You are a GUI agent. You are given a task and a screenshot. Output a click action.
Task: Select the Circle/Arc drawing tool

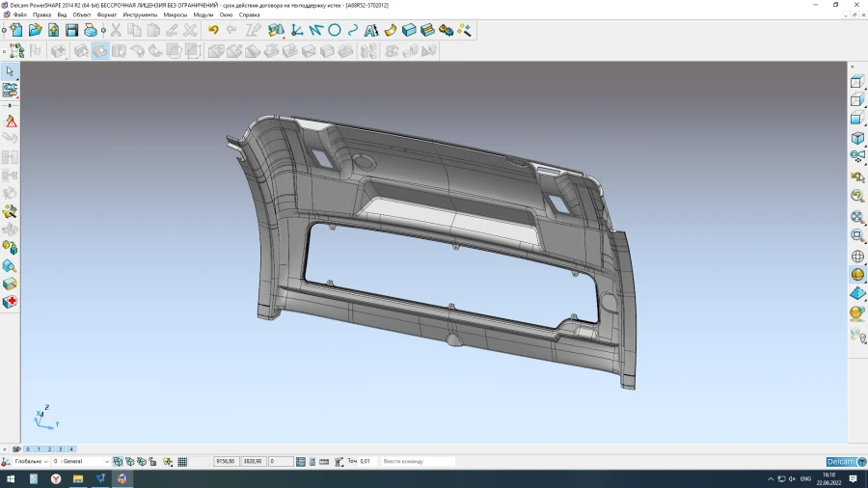pos(335,31)
